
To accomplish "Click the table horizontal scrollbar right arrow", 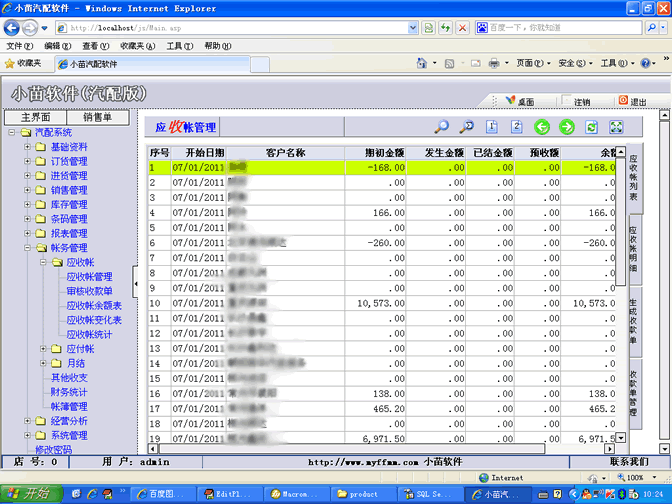I will click(609, 449).
